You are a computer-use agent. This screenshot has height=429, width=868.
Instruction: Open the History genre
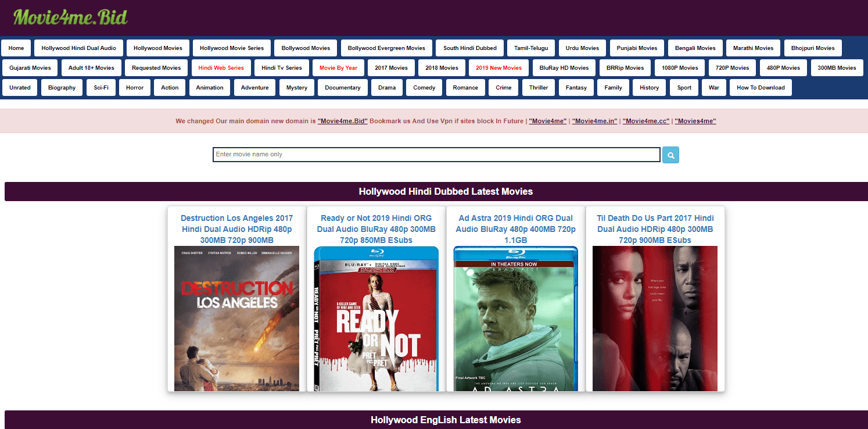(649, 88)
